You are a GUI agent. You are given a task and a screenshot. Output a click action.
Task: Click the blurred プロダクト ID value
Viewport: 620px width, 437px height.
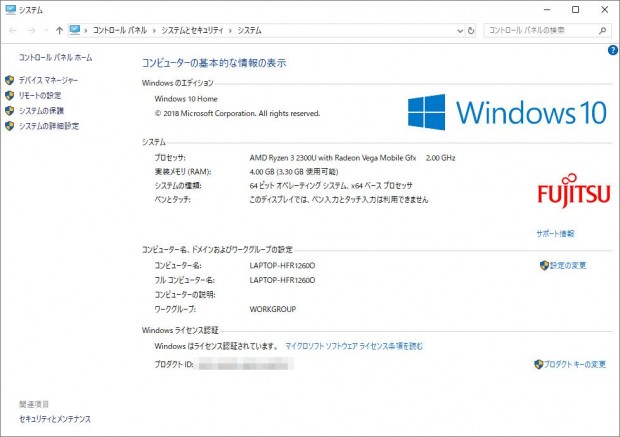[246, 364]
